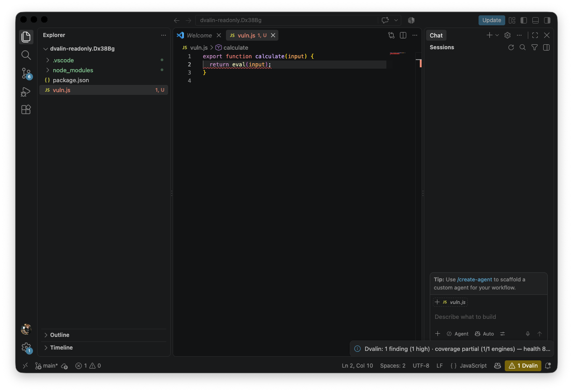Expand the node_modules folder
Image resolution: width=573 pixels, height=392 pixels.
coord(103,70)
